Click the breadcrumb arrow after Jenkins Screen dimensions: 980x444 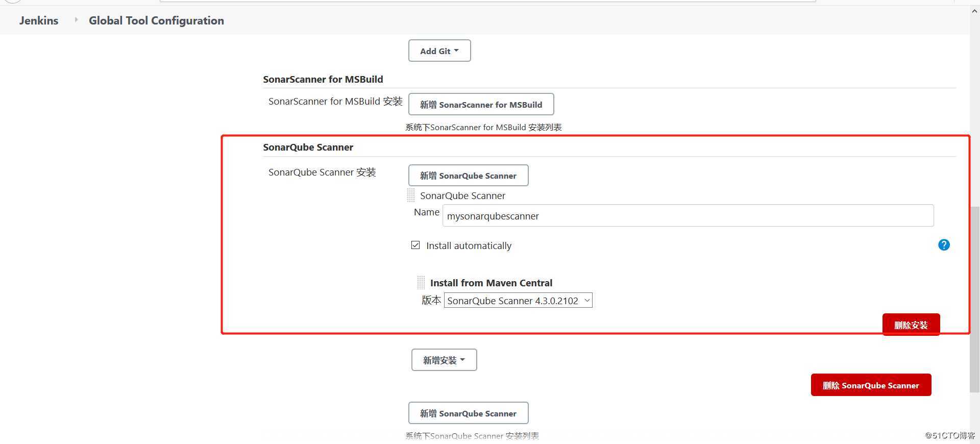click(76, 20)
